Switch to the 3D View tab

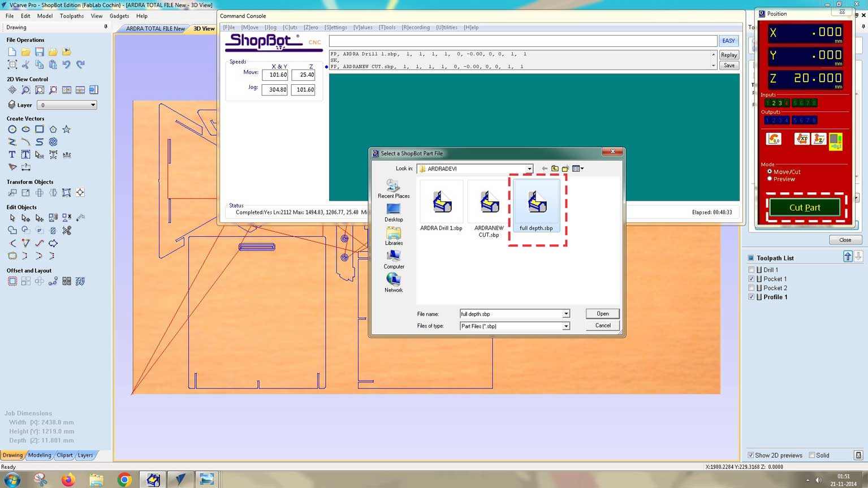click(204, 28)
